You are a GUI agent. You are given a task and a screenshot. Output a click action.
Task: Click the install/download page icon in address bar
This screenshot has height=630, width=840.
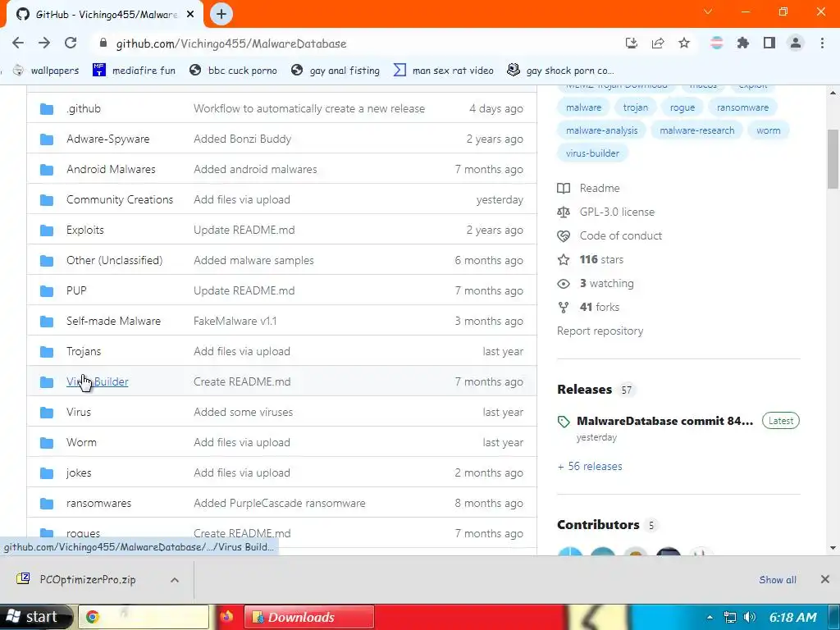coord(632,43)
